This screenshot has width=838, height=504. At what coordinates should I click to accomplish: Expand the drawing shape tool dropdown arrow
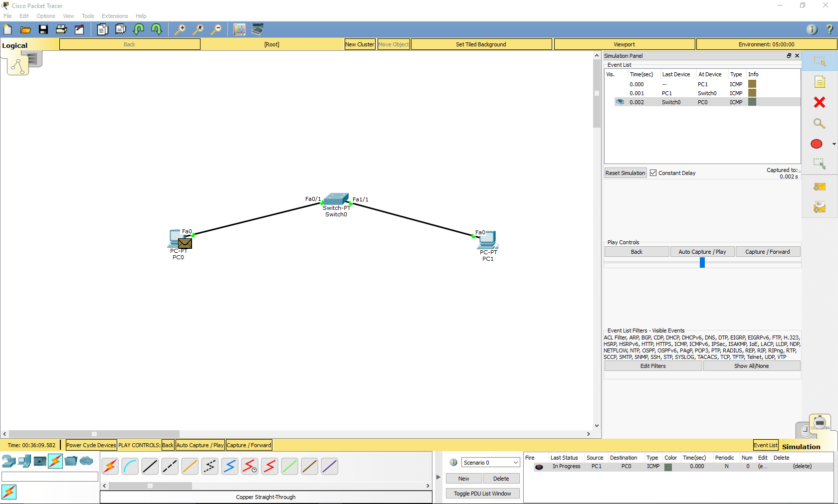[834, 144]
